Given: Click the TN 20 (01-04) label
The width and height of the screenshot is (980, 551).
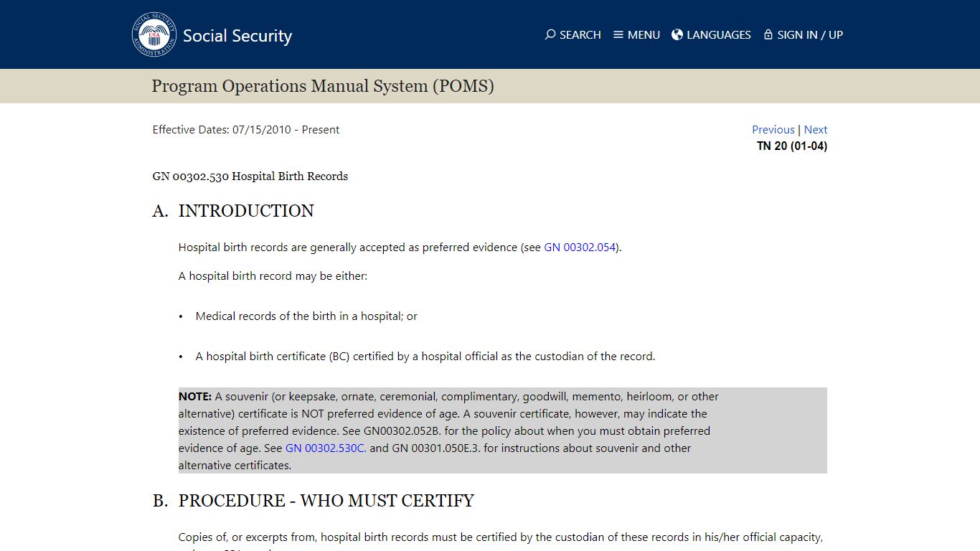Looking at the screenshot, I should click(792, 146).
